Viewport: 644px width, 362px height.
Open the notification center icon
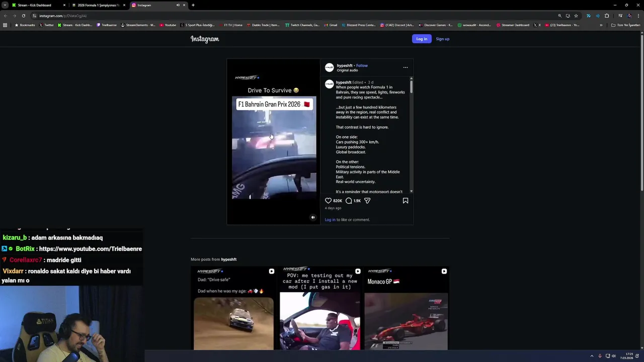point(637,356)
